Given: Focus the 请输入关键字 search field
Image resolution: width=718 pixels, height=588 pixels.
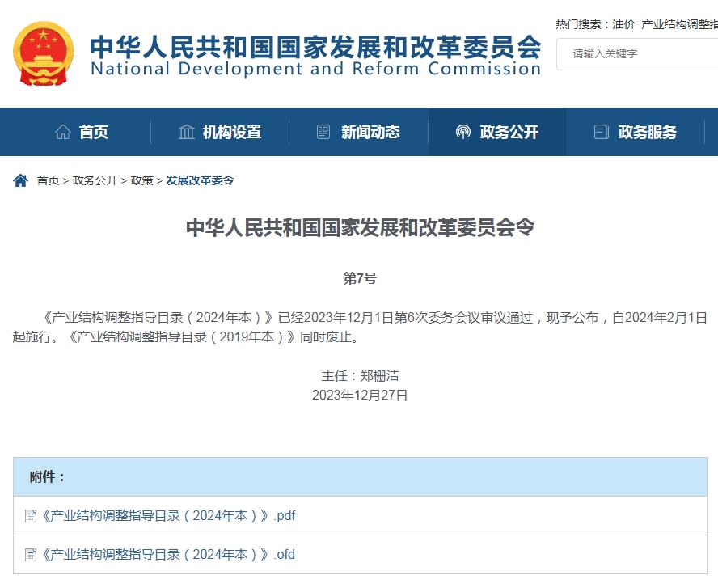Looking at the screenshot, I should click(x=639, y=53).
